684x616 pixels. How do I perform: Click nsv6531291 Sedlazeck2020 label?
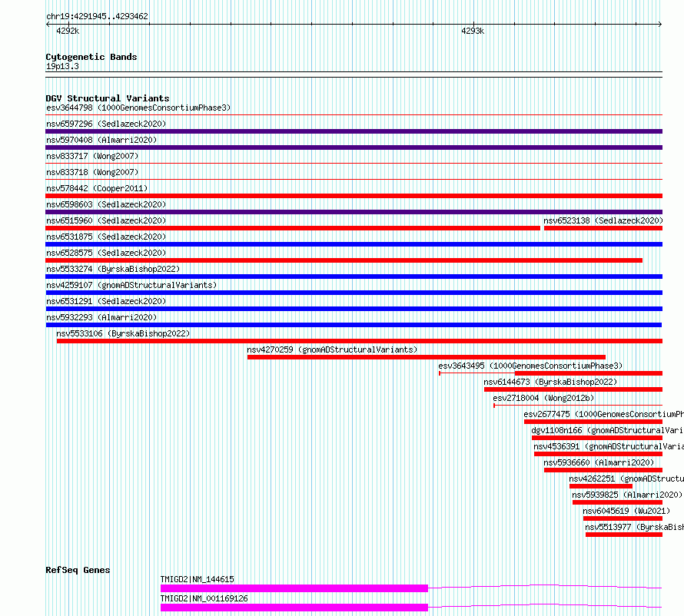pyautogui.click(x=106, y=301)
